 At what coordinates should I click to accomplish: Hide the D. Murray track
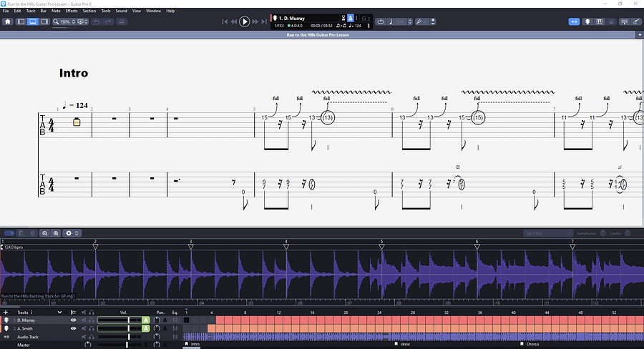(x=73, y=320)
